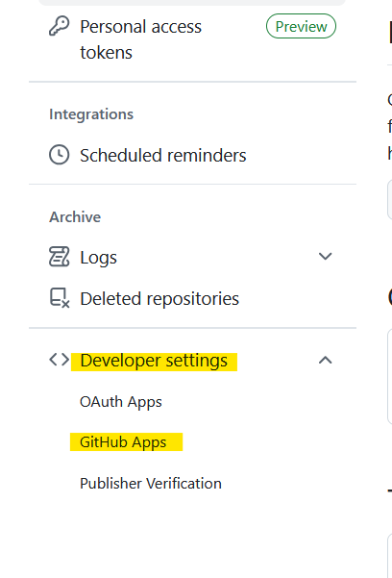Expand the Logs section using its chevron
Viewport: 392px width, 578px height.
[x=325, y=256]
